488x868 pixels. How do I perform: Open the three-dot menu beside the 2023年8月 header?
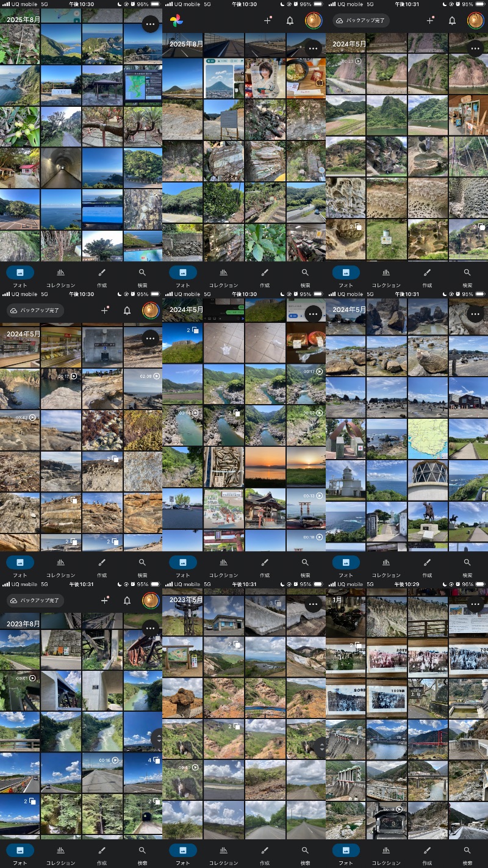(150, 627)
